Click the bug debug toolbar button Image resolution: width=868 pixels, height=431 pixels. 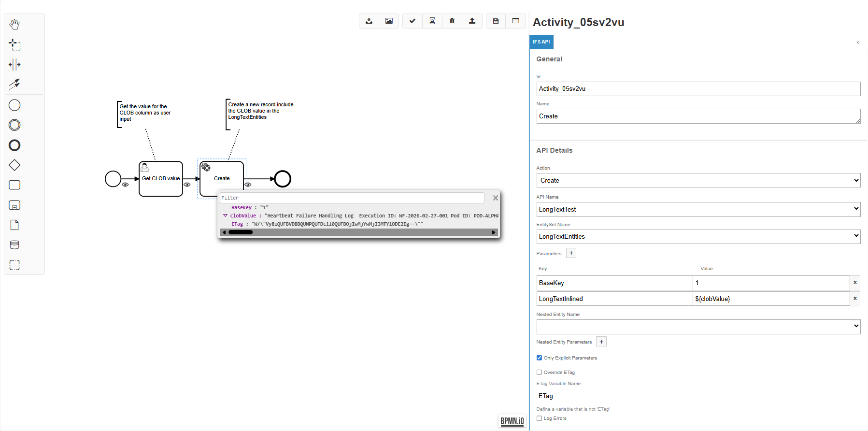click(x=452, y=21)
